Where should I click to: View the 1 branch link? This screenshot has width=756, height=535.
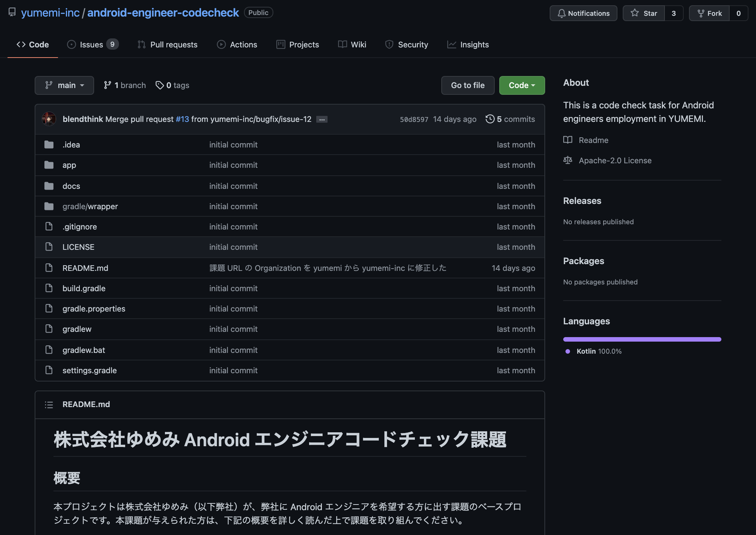click(x=125, y=85)
